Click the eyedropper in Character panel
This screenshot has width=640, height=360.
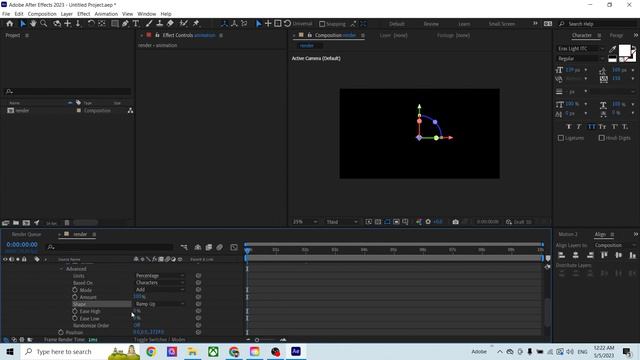click(x=612, y=49)
